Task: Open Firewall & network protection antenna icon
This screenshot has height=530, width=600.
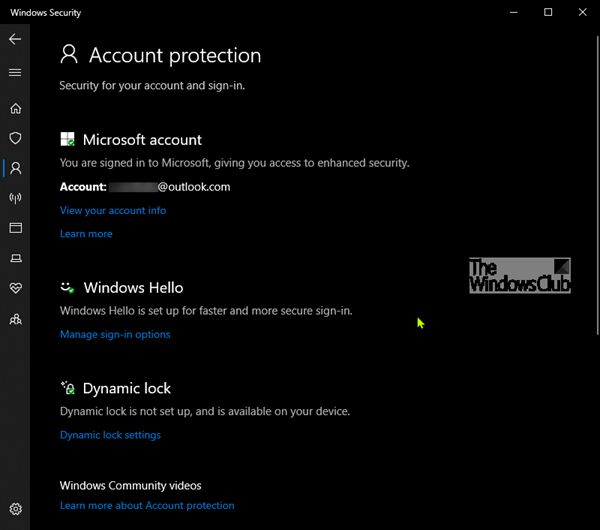Action: (x=15, y=198)
